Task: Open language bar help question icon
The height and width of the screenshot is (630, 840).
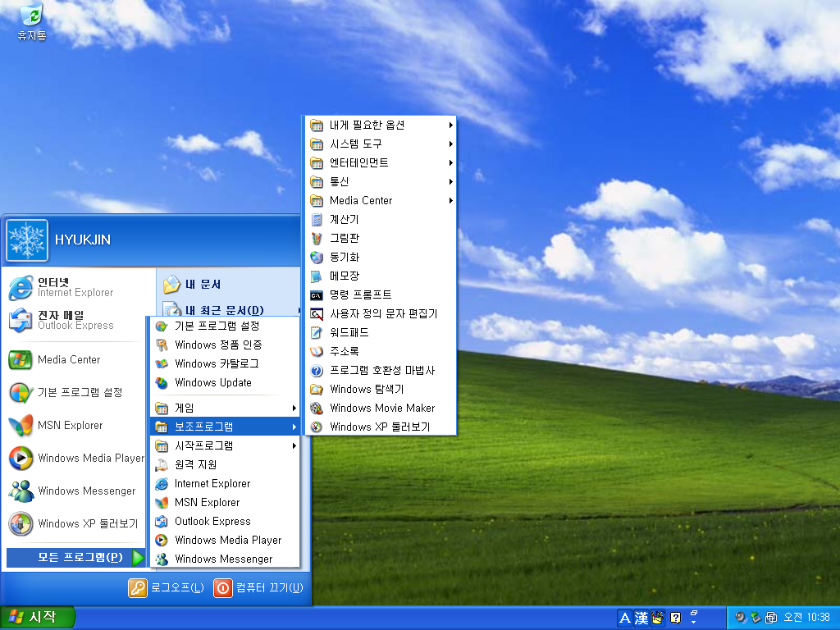Action: pos(676,619)
